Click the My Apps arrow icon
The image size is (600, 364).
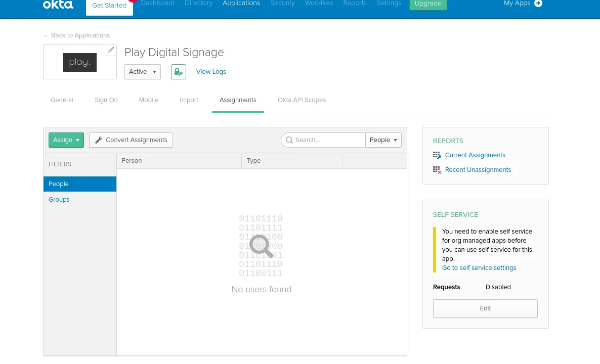538,3
